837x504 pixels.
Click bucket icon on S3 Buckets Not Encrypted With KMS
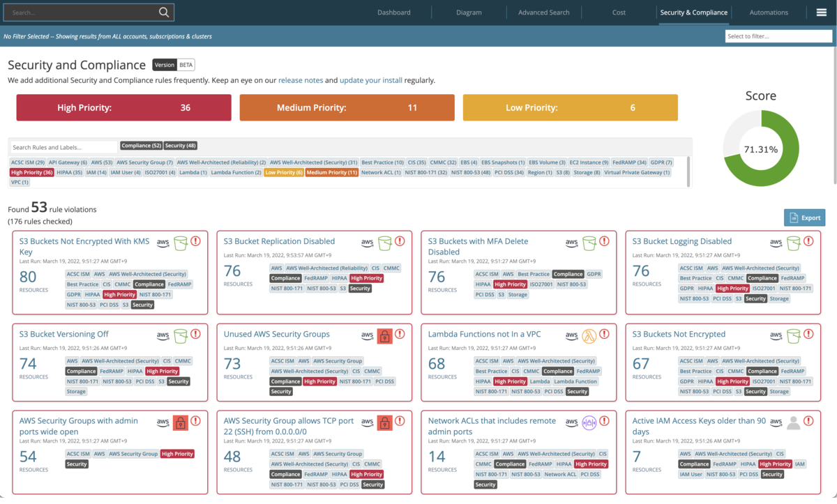(180, 243)
